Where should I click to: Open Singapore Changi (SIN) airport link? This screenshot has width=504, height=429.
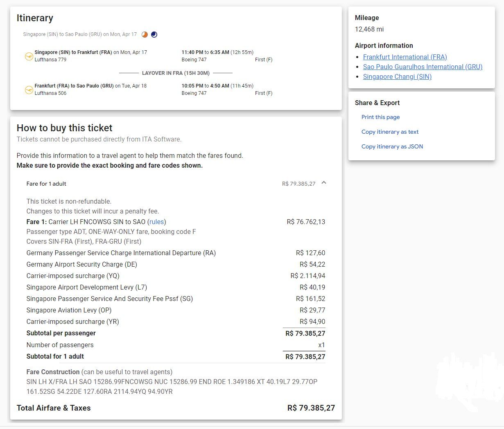[397, 76]
